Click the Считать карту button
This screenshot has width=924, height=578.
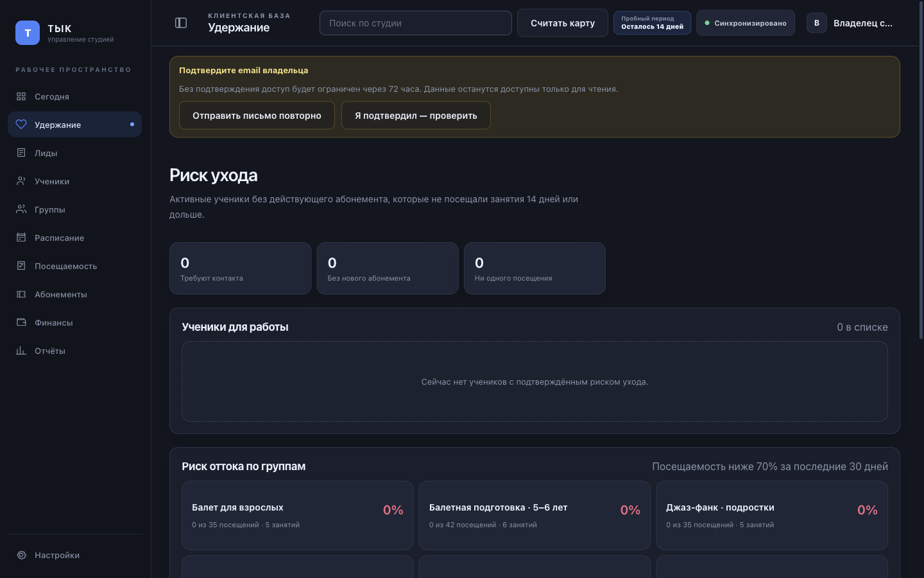(x=563, y=23)
